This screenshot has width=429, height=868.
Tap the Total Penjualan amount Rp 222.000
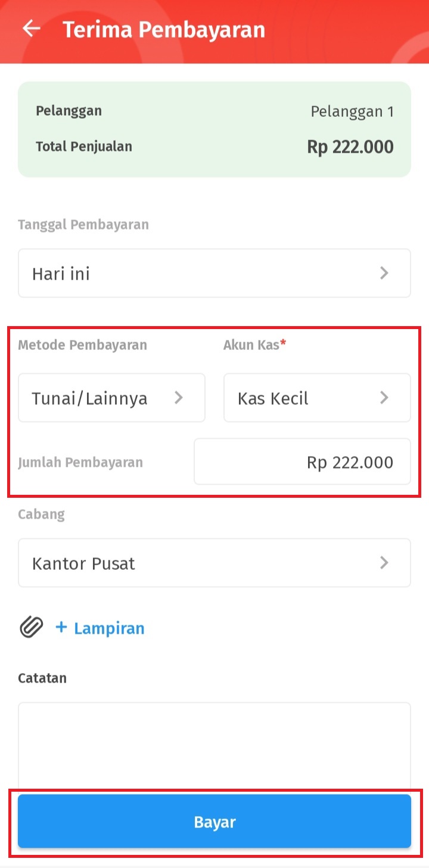click(x=350, y=147)
